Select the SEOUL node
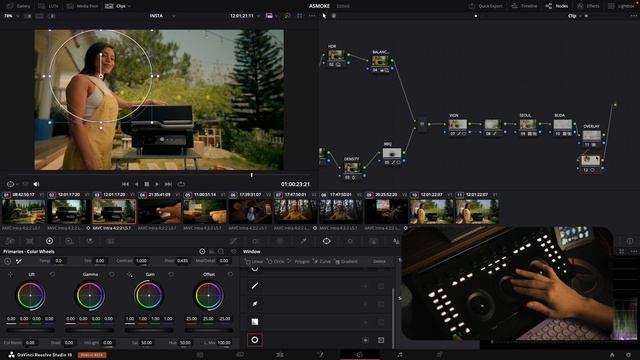Screen dimensions: 640x360 527,125
